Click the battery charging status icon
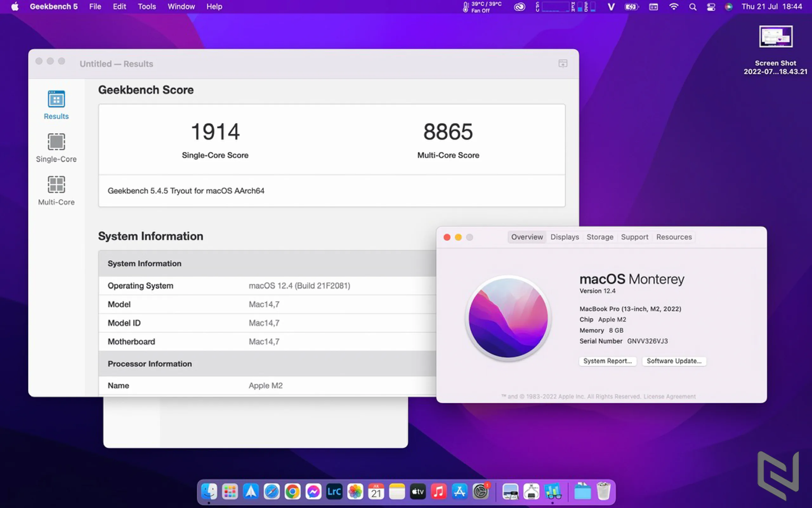Image resolution: width=812 pixels, height=508 pixels. click(x=631, y=7)
